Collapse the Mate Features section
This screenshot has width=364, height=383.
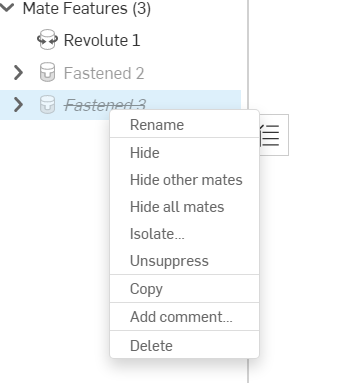(7, 8)
